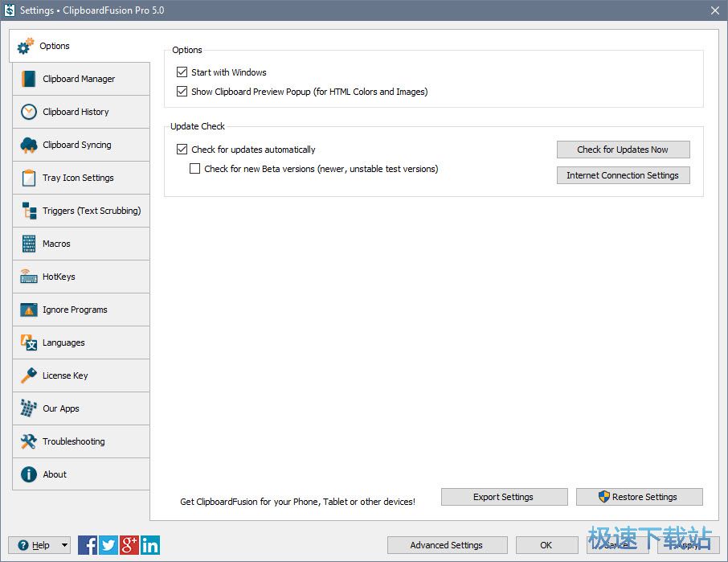Open the Google Plus icon link
The width and height of the screenshot is (728, 562).
(x=129, y=545)
